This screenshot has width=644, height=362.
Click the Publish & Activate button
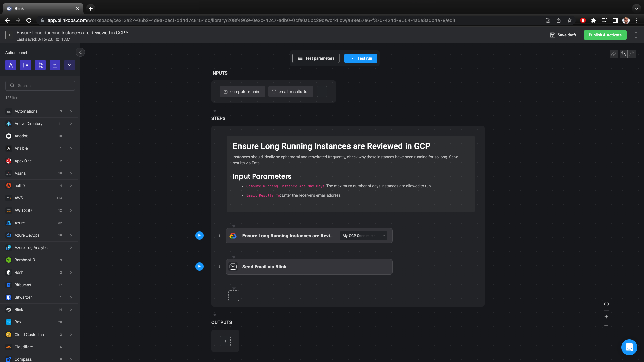[605, 35]
